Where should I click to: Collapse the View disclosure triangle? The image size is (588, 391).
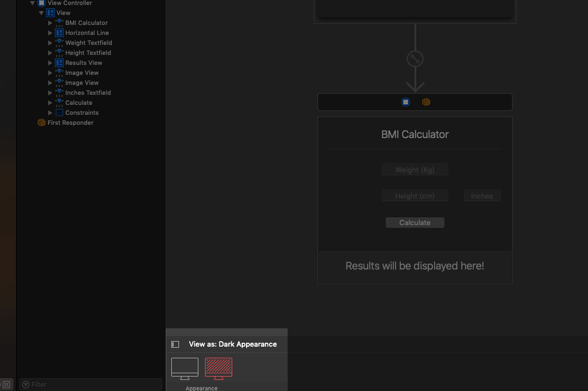coord(42,13)
